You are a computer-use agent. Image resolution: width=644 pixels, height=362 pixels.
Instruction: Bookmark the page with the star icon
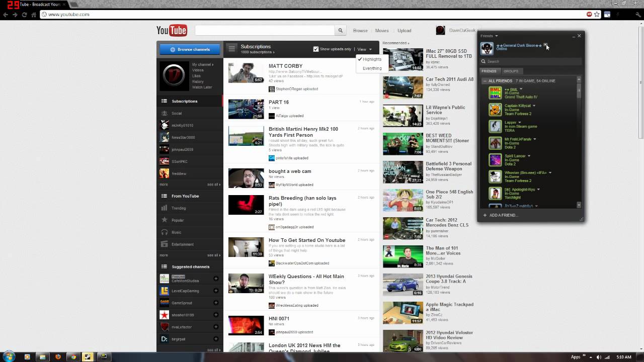point(597,15)
